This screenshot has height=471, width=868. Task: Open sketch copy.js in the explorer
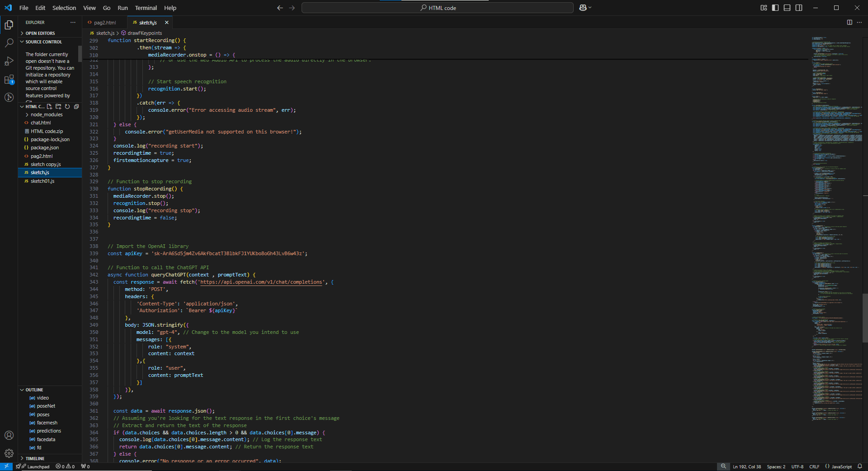45,164
